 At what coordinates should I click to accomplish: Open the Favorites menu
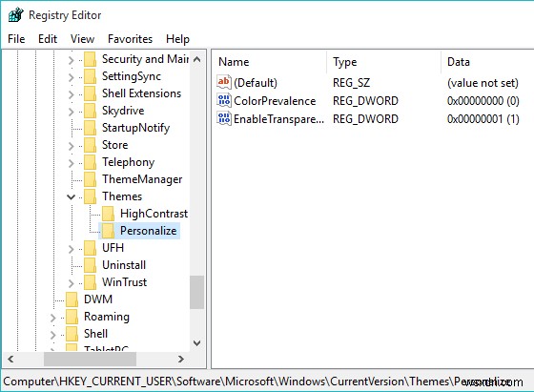point(130,39)
